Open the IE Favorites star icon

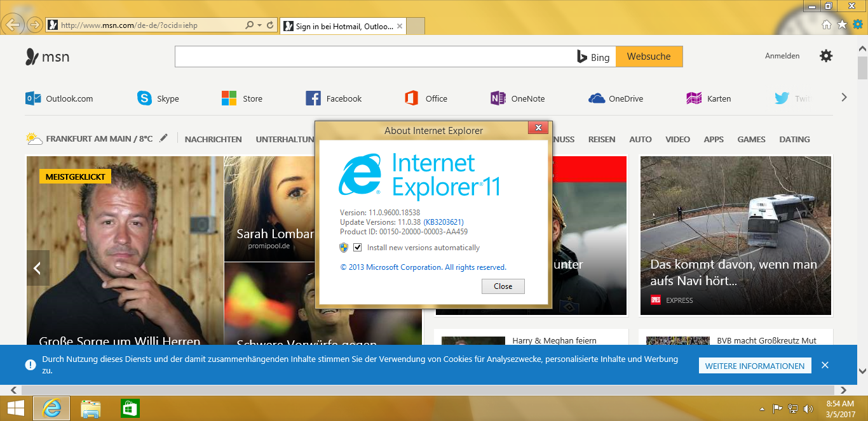(842, 25)
